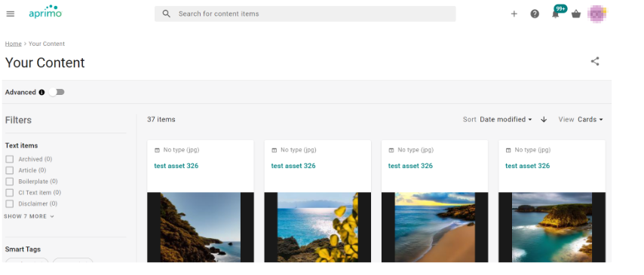This screenshot has width=644, height=275.
Task: Reverse sort direction with the arrow icon
Action: tap(544, 120)
